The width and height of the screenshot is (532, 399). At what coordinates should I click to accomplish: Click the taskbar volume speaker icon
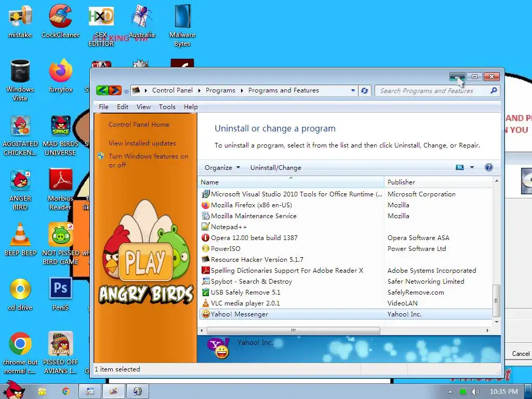[x=475, y=392]
